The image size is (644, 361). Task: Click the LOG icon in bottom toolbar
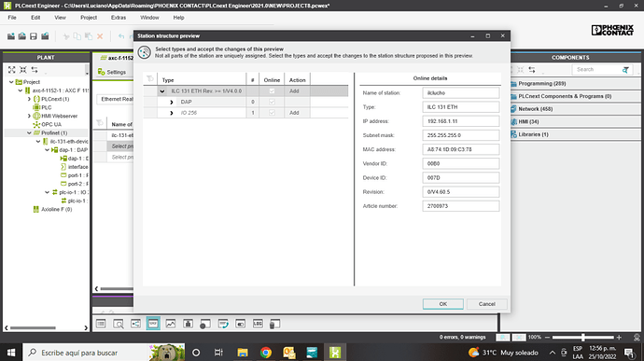pos(258,324)
